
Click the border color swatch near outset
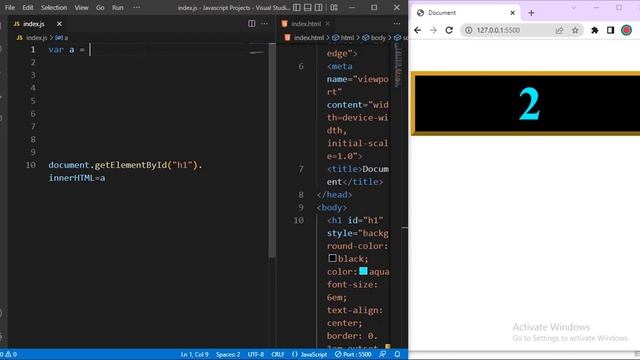point(387,347)
